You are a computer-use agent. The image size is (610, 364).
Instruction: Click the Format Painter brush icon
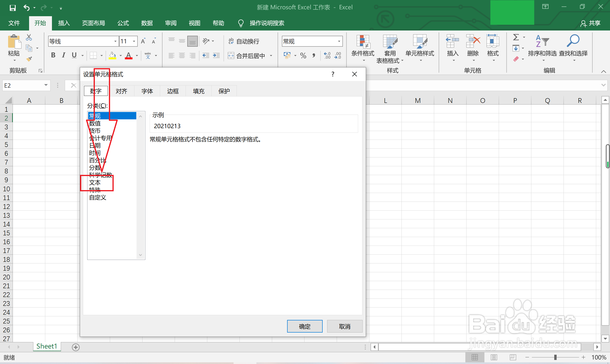[29, 59]
